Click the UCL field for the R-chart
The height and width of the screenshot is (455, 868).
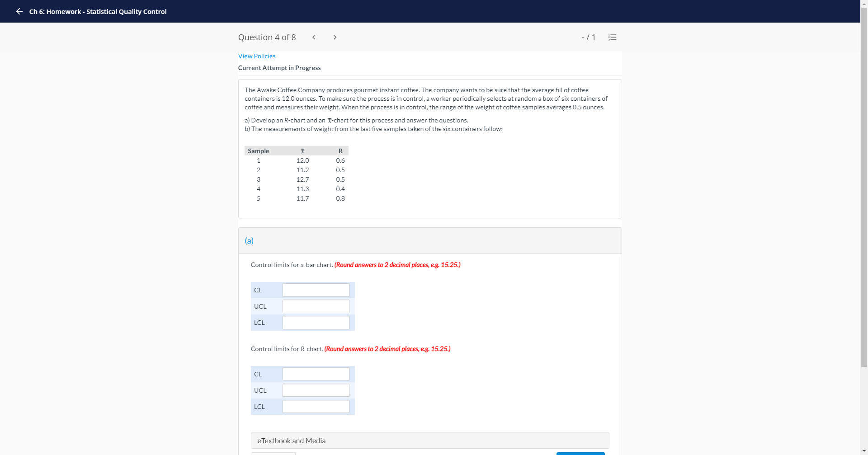(x=316, y=390)
